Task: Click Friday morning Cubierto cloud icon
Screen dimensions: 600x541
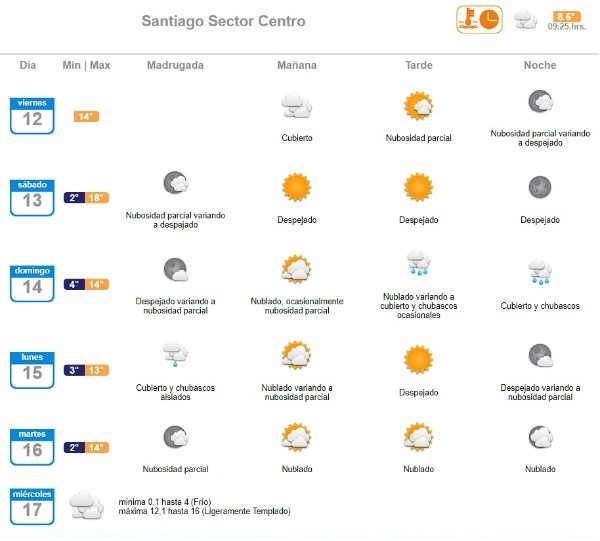Action: point(297,105)
